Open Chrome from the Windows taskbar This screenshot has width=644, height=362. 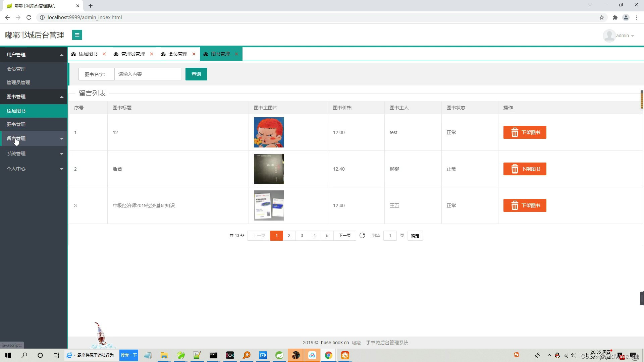coord(328,355)
